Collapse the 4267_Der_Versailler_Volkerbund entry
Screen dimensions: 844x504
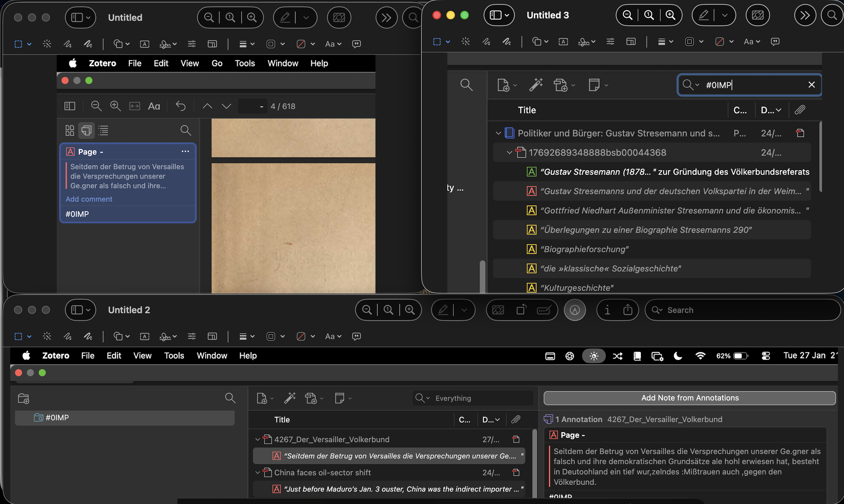point(258,439)
